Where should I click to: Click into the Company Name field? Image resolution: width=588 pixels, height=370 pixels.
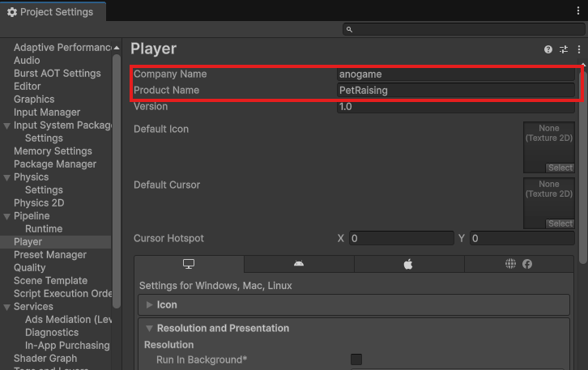456,74
